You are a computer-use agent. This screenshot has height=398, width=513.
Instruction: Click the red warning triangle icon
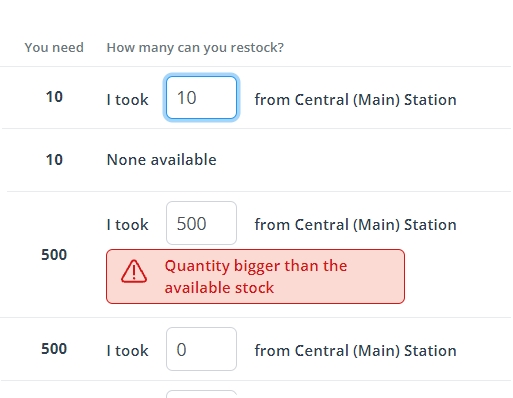click(134, 271)
